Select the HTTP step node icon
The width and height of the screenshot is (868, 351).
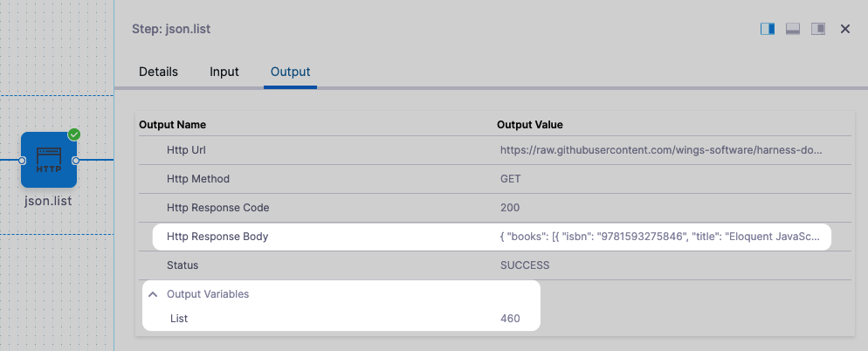49,161
